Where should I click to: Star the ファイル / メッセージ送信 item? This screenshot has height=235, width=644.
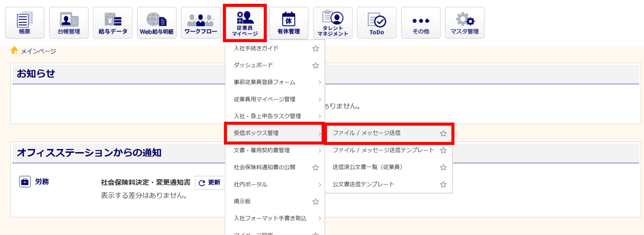click(443, 133)
